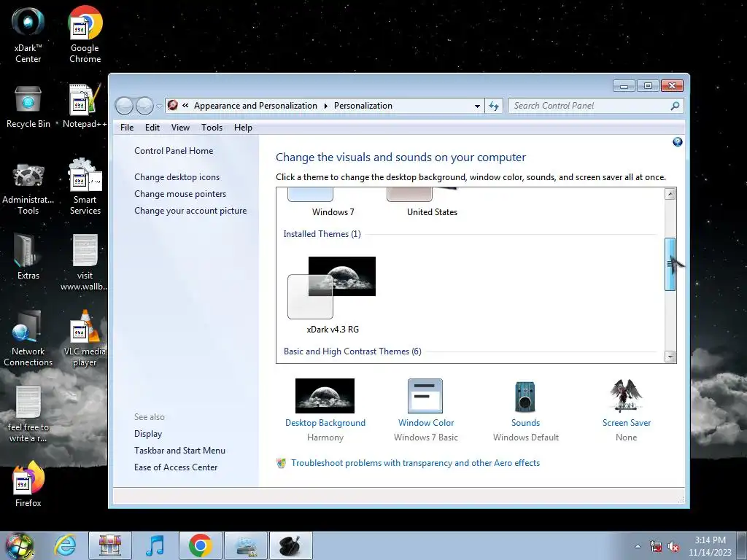Open the music note taskbar app
The image size is (747, 560).
pyautogui.click(x=155, y=545)
